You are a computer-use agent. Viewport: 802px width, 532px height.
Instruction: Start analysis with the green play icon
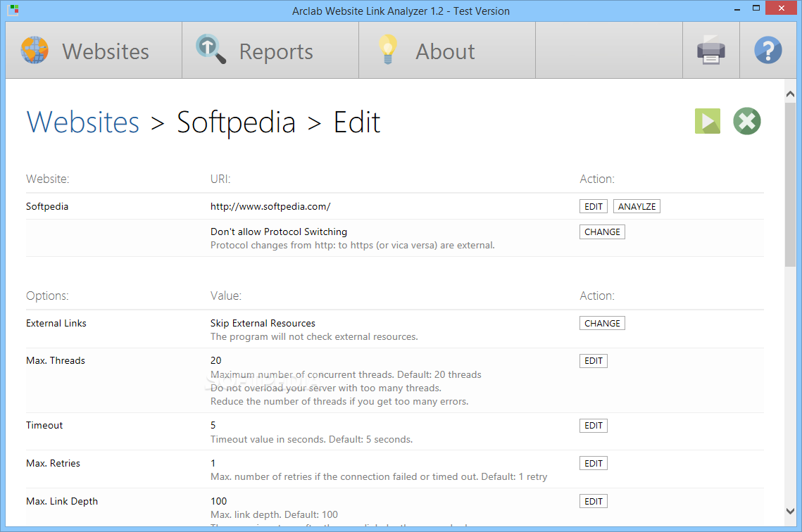(708, 121)
